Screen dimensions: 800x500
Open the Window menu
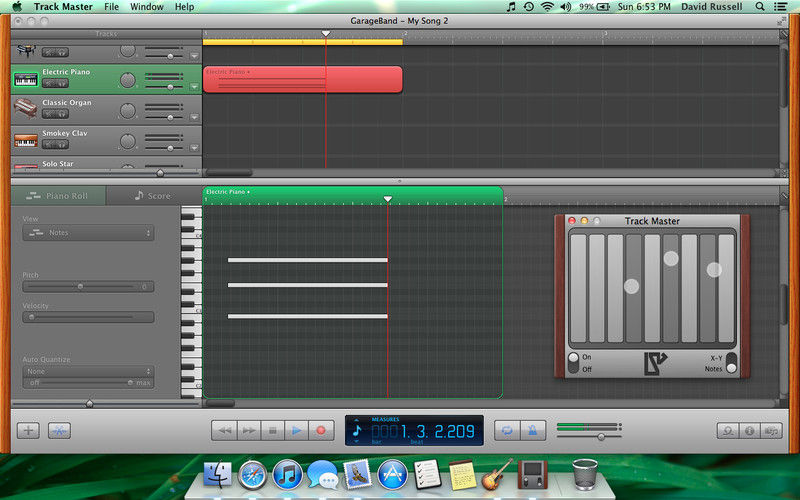tap(147, 7)
